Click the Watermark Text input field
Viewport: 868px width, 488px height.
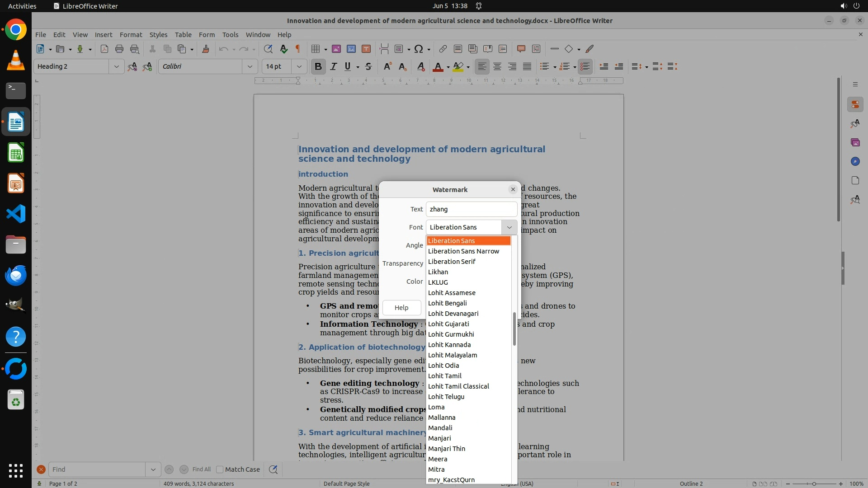[x=471, y=209]
